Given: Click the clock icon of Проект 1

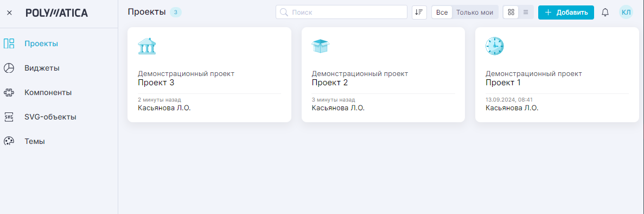Looking at the screenshot, I should tap(494, 47).
